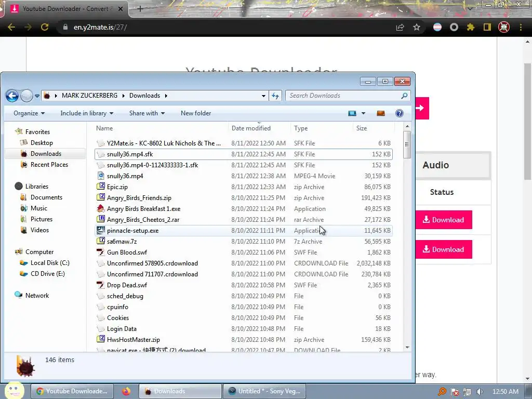Select the Cookies file
The height and width of the screenshot is (399, 532).
pos(244,318)
